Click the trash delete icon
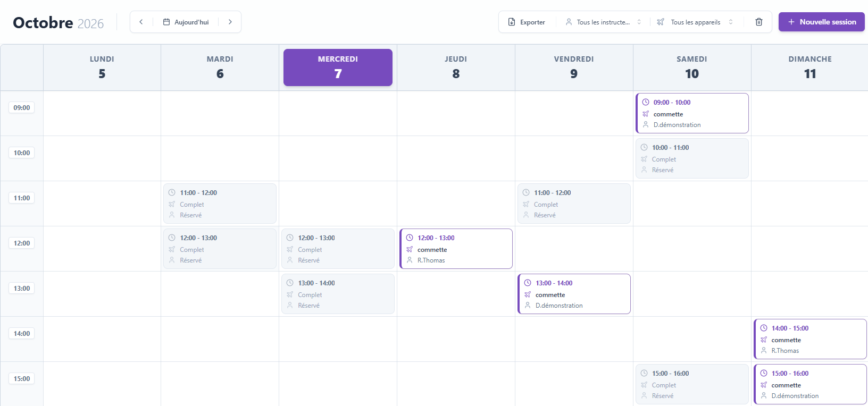The height and width of the screenshot is (406, 868). 759,22
